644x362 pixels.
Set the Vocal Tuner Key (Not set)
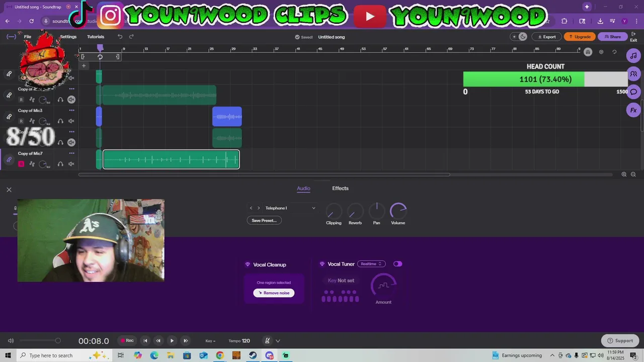[341, 281]
